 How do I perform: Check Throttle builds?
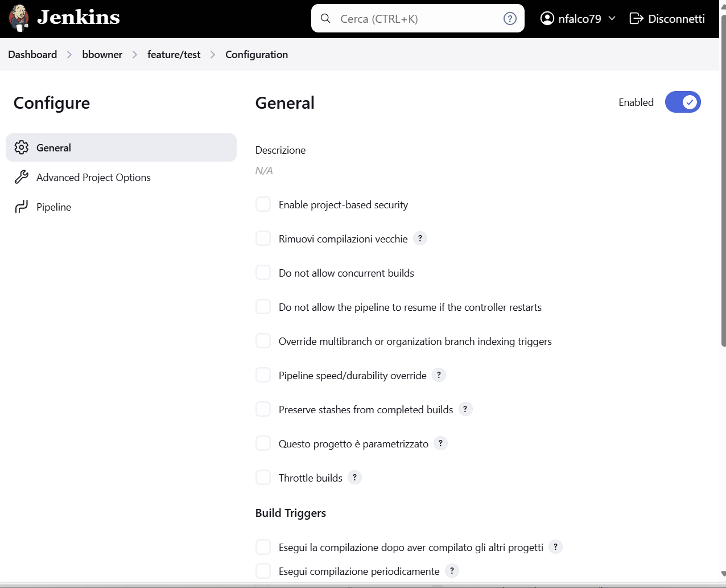(263, 478)
